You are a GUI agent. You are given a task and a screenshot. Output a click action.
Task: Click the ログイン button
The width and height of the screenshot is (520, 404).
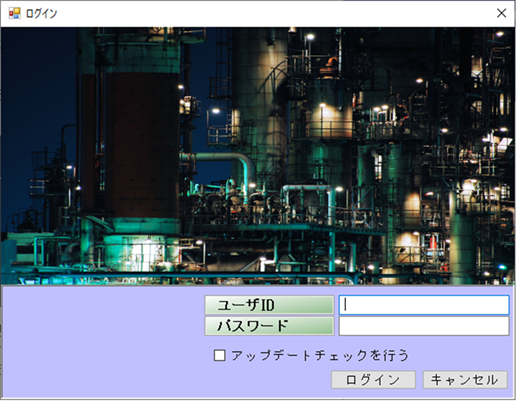(x=373, y=380)
